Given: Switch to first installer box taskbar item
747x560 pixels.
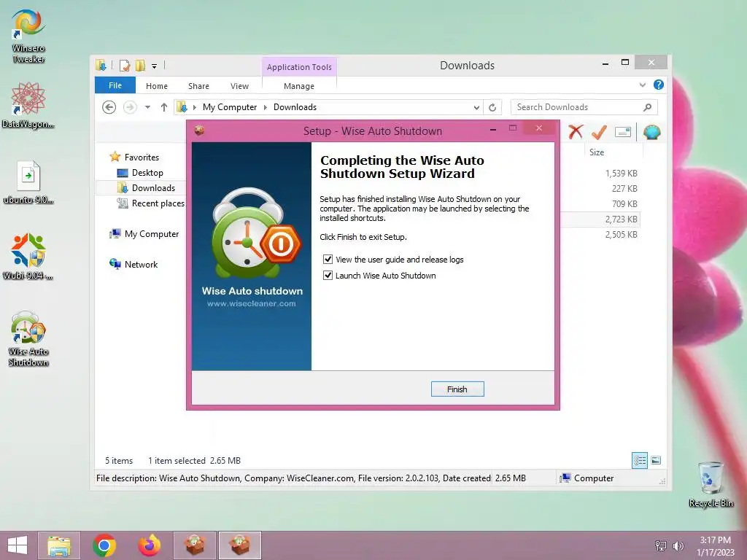Looking at the screenshot, I should pyautogui.click(x=194, y=545).
